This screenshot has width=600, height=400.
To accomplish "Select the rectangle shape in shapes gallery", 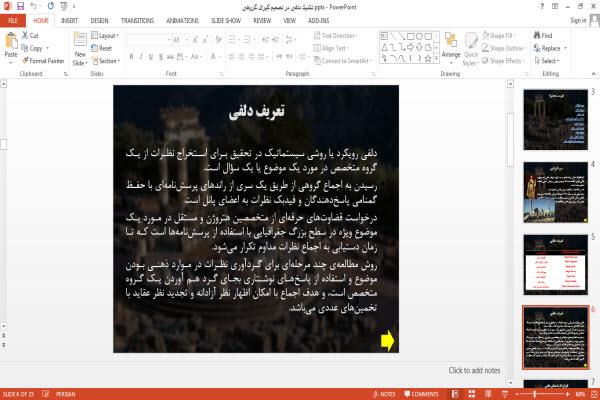I will pos(410,36).
